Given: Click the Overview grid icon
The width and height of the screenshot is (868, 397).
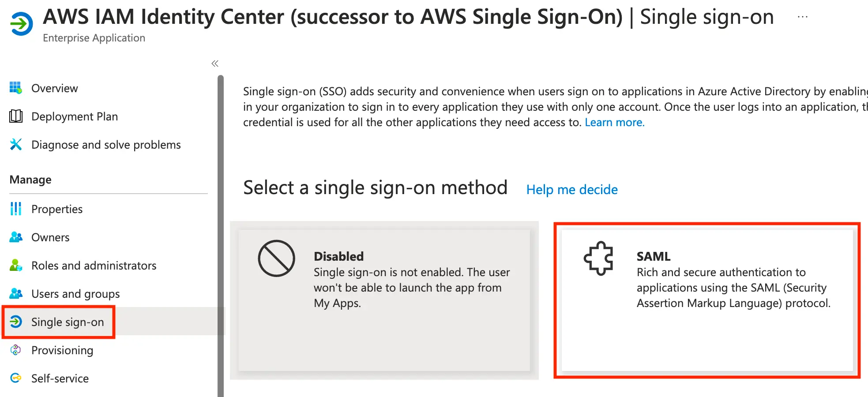Looking at the screenshot, I should click(x=16, y=88).
